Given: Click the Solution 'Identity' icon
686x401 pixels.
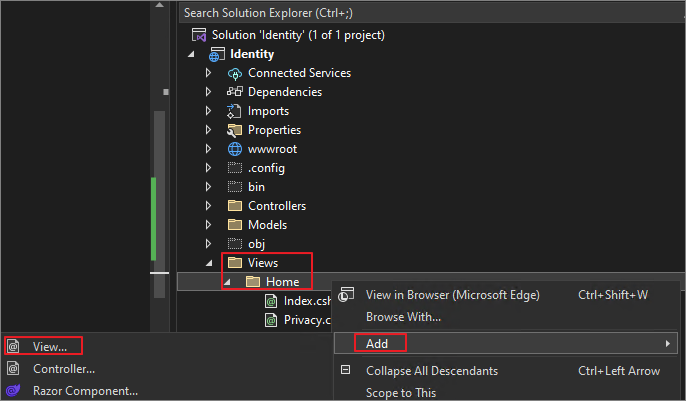Looking at the screenshot, I should click(x=199, y=35).
